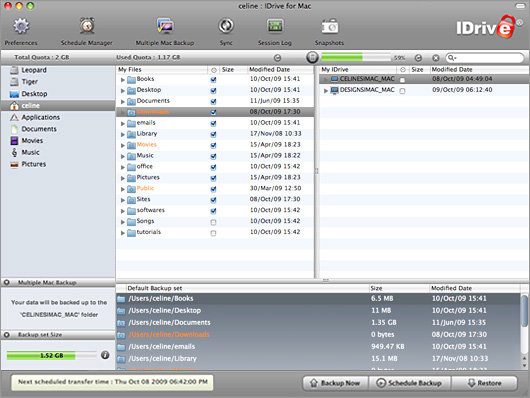Click the 1.52 GB backup size bar
530x398 pixels.
(52, 355)
